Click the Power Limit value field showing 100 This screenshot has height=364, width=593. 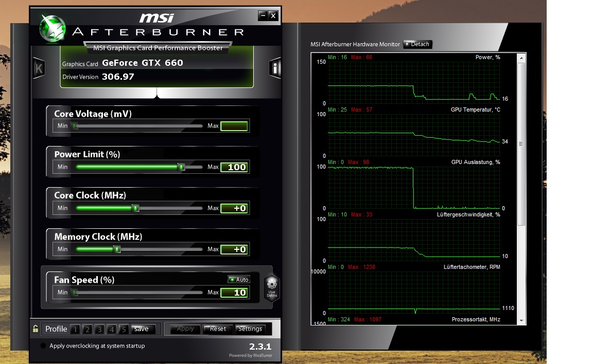pos(235,167)
